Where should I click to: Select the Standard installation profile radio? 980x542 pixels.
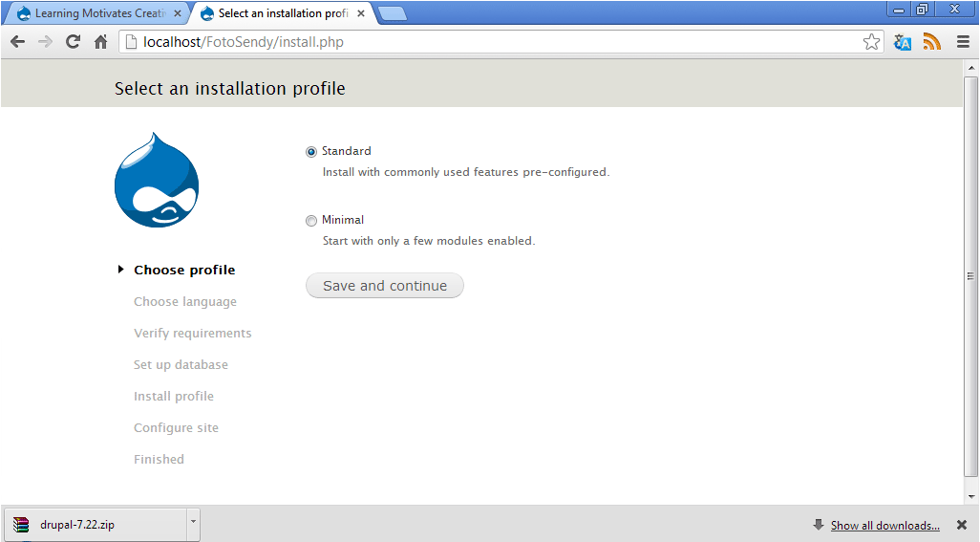click(x=311, y=152)
